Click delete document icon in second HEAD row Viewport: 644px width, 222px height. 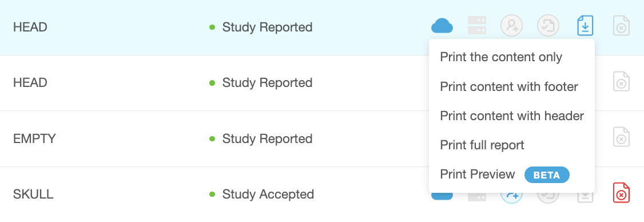coord(622,81)
